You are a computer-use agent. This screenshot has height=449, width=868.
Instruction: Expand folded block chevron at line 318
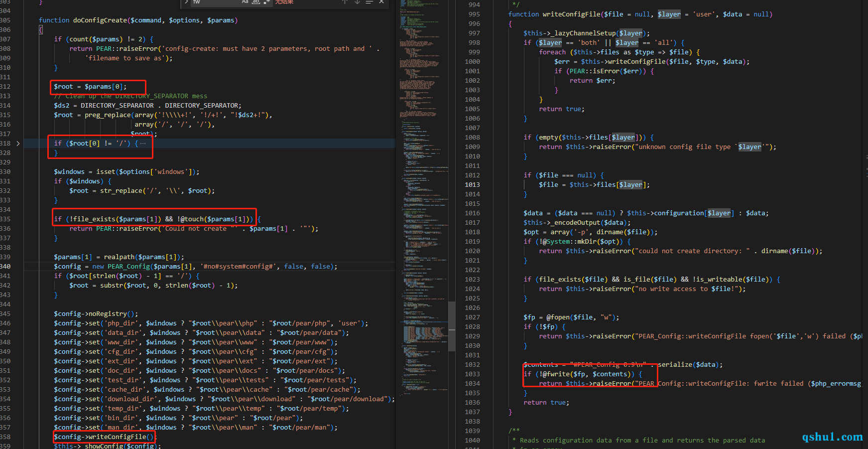click(x=18, y=144)
